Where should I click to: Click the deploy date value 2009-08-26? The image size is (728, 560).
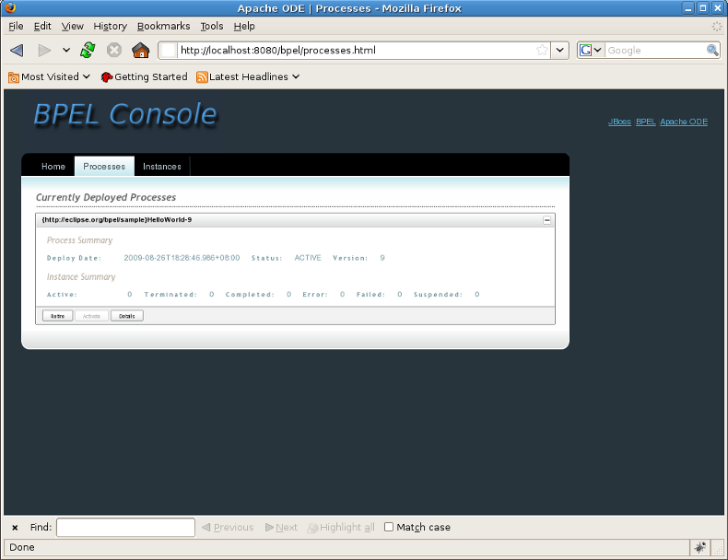pyautogui.click(x=182, y=258)
